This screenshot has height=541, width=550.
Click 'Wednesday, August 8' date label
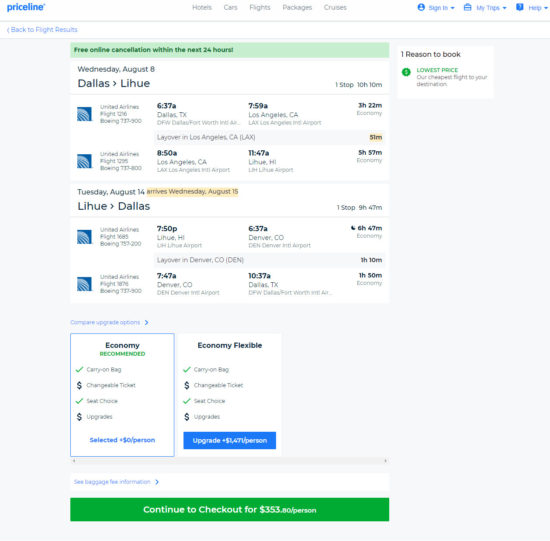tap(116, 69)
